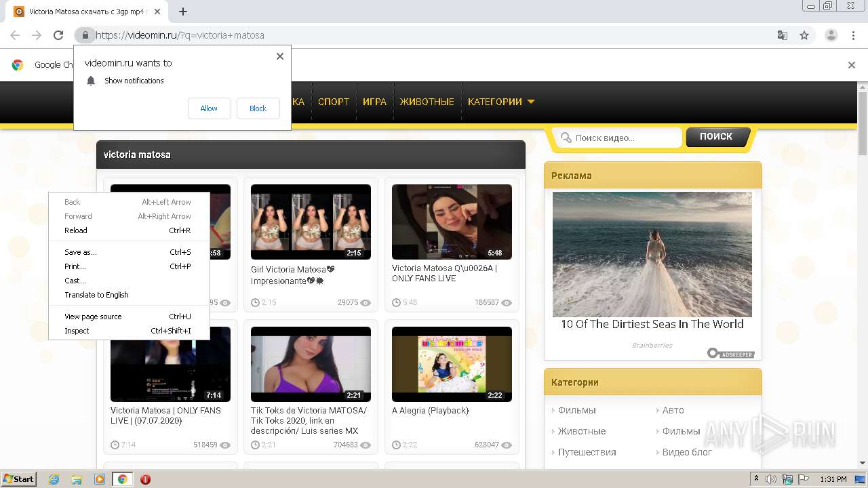This screenshot has width=868, height=488.
Task: Open the A Alegria (Playback) thumbnail
Action: tap(452, 364)
